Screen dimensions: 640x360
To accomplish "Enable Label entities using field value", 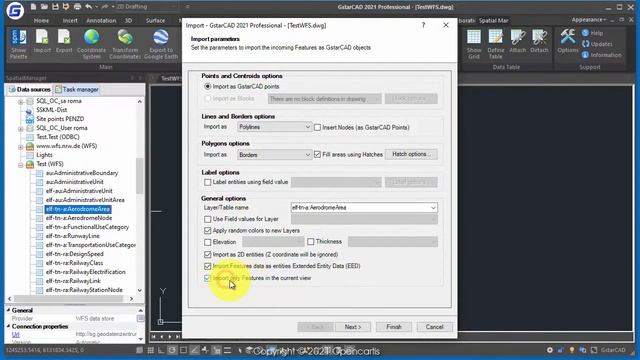I will [207, 182].
